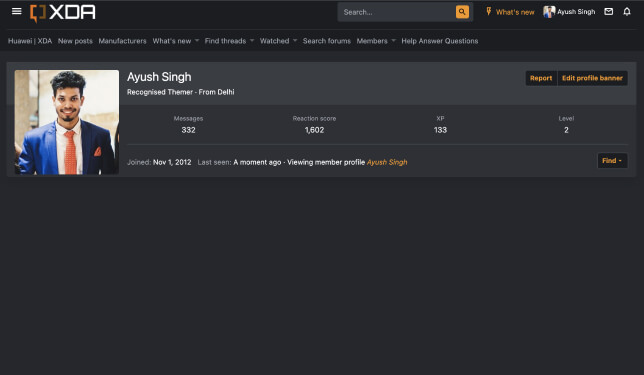Expand the Find threads dropdown arrow
644x375 pixels.
pos(252,41)
